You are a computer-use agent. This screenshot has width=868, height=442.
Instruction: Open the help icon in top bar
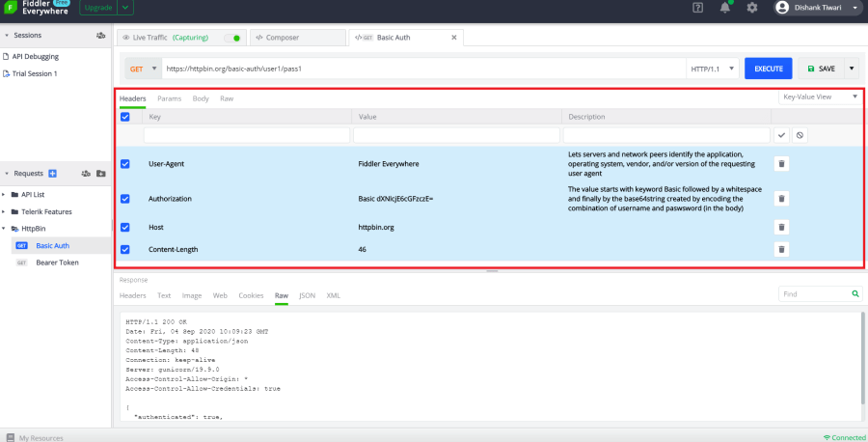(x=697, y=8)
